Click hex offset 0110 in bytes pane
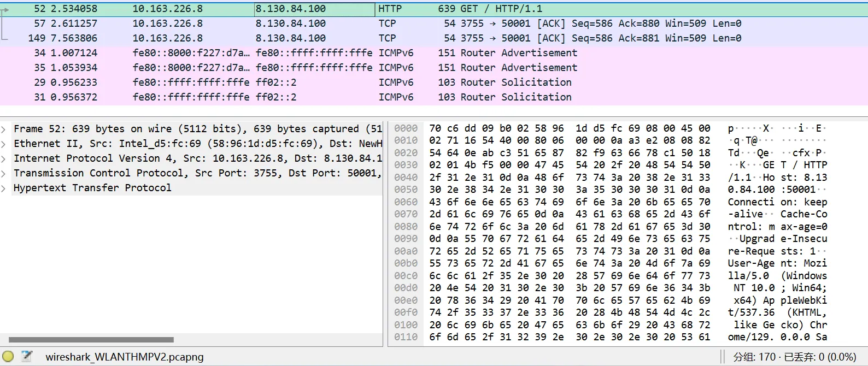868x366 pixels. coord(406,337)
